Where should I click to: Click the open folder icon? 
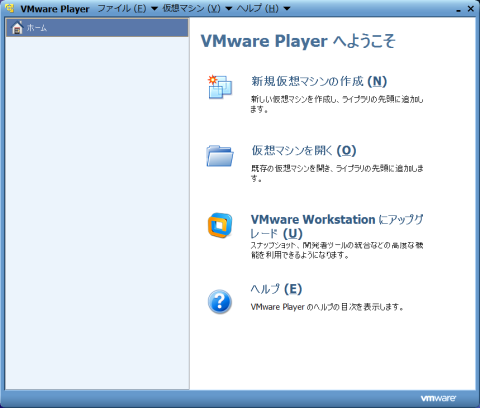pyautogui.click(x=219, y=156)
